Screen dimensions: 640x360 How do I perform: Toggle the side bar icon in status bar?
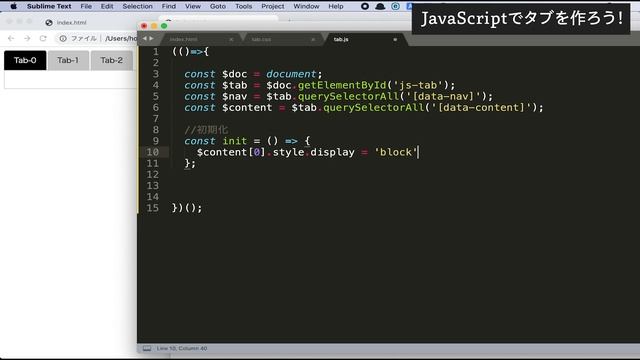click(147, 348)
